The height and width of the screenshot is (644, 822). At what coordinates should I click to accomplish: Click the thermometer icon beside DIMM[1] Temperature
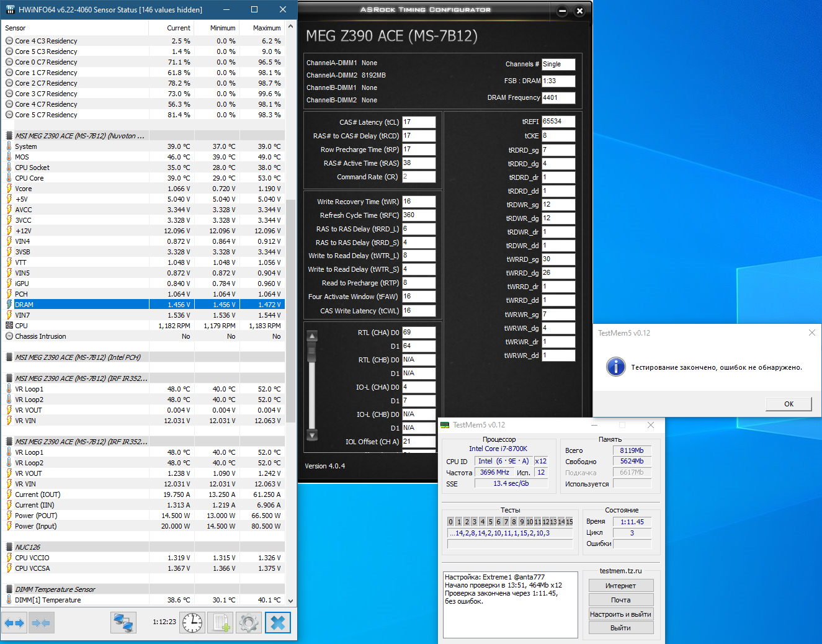tap(9, 600)
